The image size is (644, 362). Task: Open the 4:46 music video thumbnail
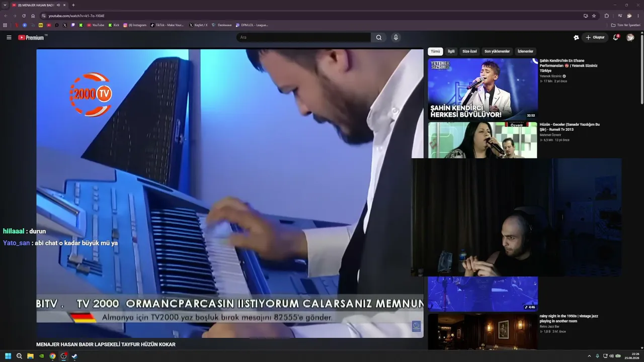(x=483, y=294)
